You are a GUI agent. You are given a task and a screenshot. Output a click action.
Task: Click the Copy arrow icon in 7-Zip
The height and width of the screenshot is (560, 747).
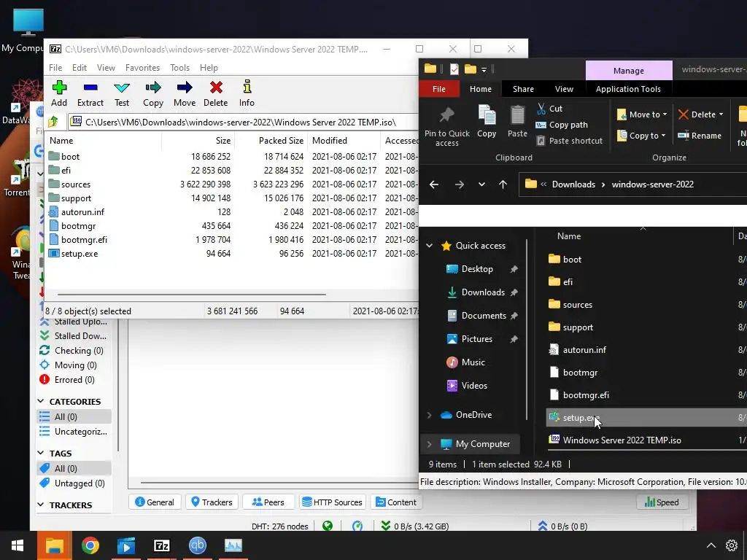pos(153,87)
